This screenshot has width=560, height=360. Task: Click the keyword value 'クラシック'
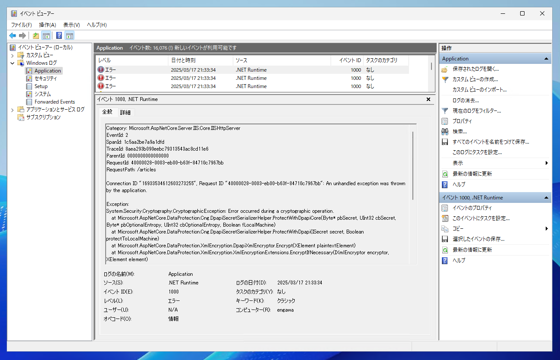pos(286,301)
